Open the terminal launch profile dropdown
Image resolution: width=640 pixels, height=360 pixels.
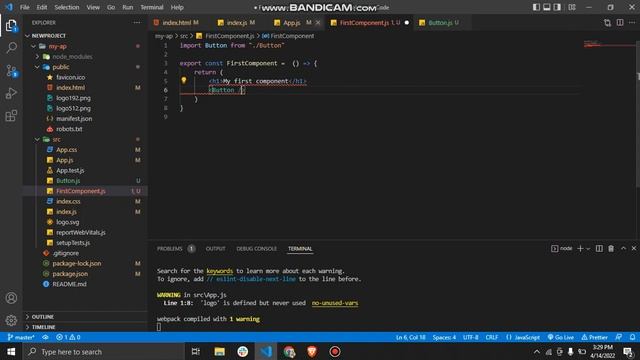[588, 249]
